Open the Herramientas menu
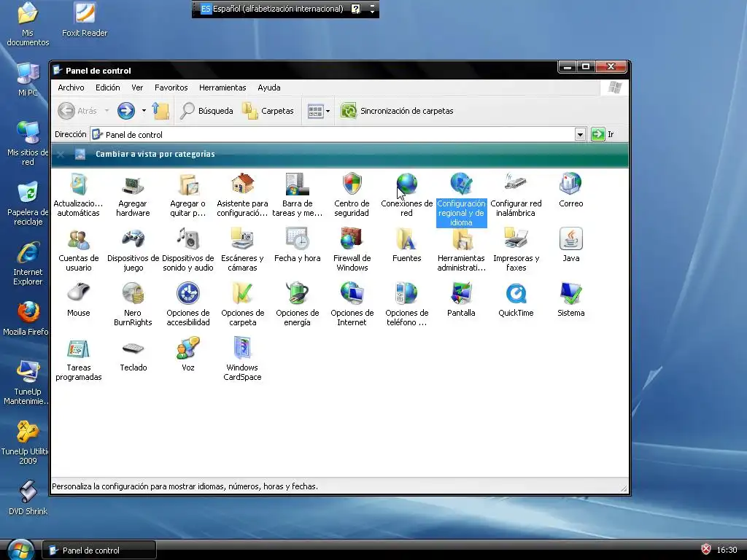This screenshot has width=747, height=560. click(x=222, y=87)
